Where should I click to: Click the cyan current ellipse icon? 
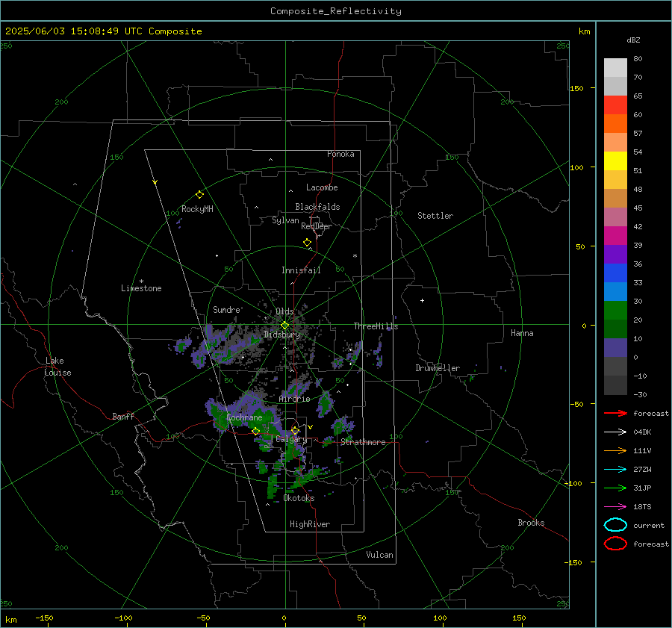coord(615,525)
